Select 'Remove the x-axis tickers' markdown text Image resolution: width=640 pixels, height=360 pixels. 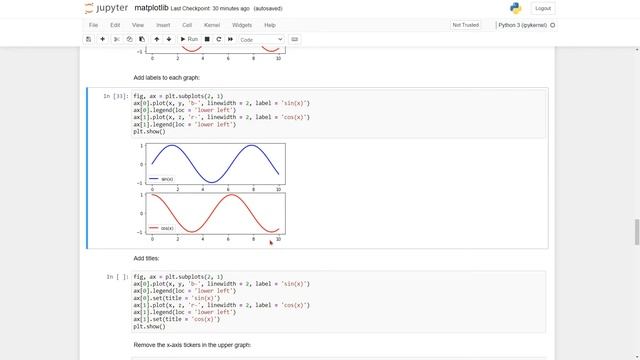(192, 345)
